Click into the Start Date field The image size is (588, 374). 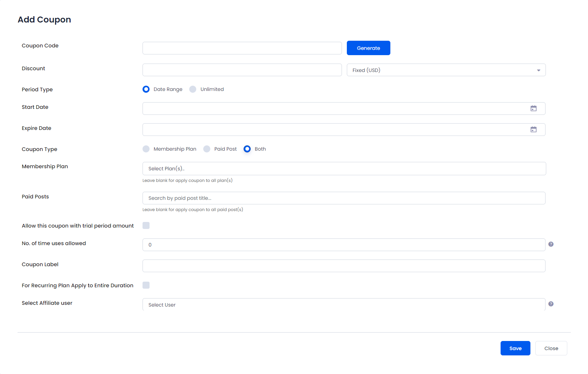(344, 109)
